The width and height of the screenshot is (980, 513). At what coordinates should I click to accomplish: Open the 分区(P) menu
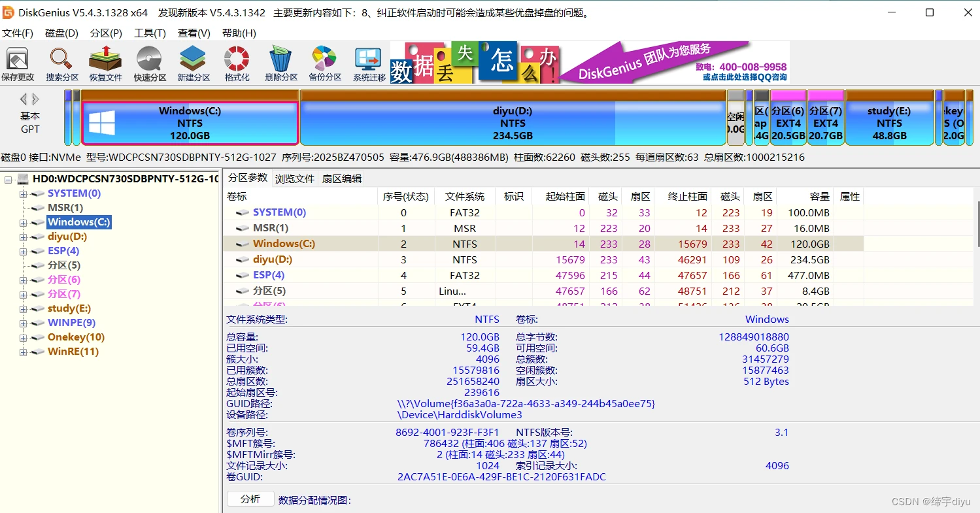tap(106, 33)
